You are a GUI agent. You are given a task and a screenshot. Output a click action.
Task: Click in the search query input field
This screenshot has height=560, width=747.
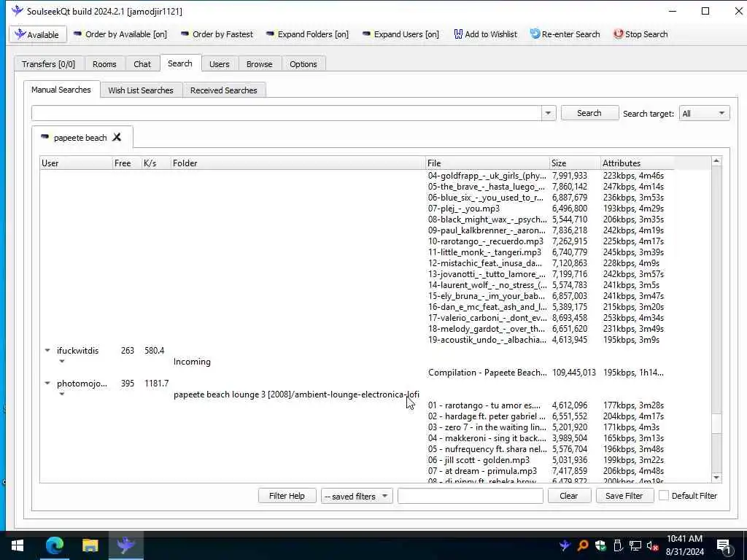(x=286, y=113)
